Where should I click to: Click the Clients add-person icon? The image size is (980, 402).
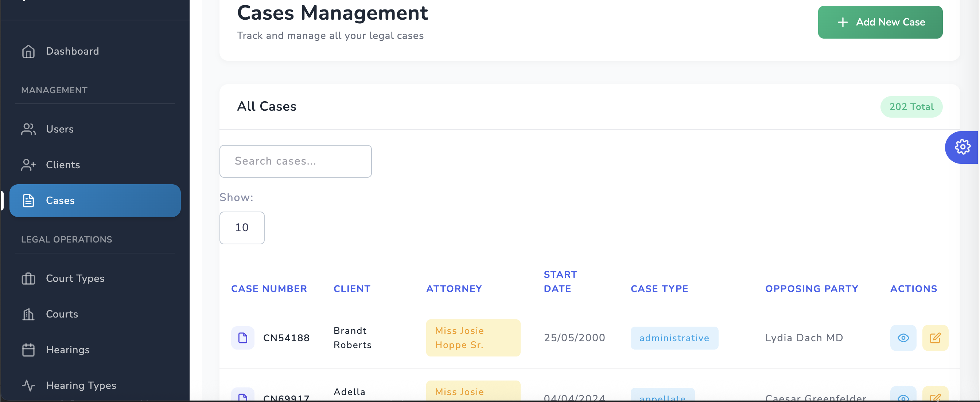[x=28, y=165]
